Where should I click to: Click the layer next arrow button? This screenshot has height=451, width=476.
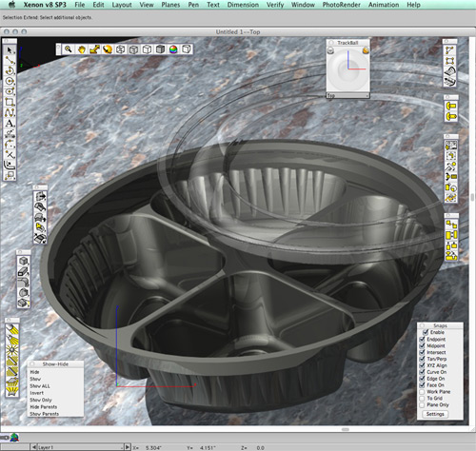[x=127, y=447]
